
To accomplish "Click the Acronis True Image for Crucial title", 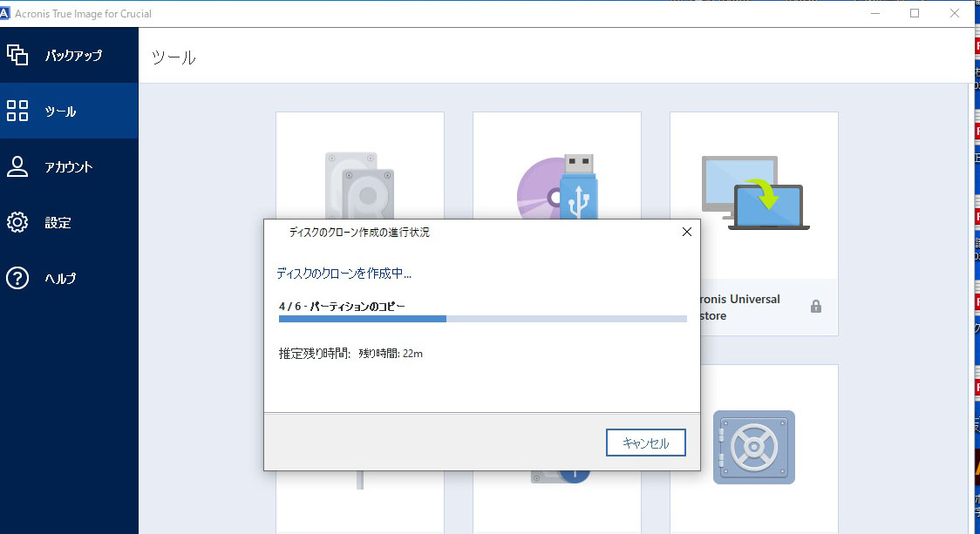I will (83, 13).
